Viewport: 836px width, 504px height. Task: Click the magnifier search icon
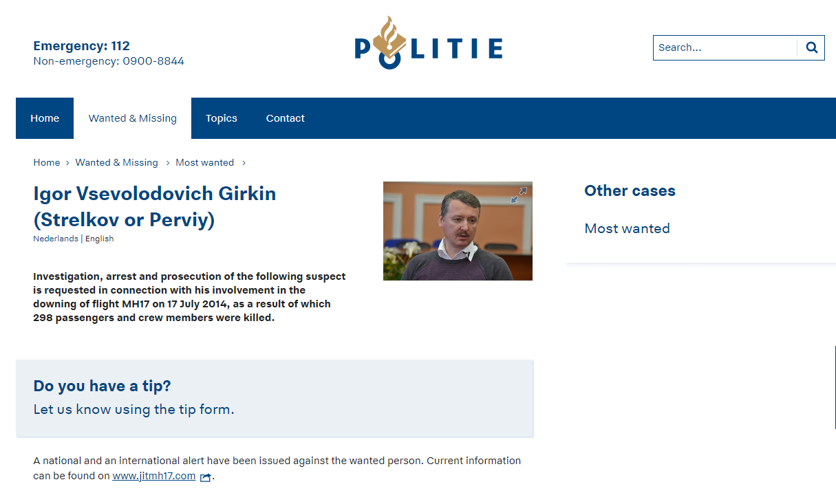point(811,47)
